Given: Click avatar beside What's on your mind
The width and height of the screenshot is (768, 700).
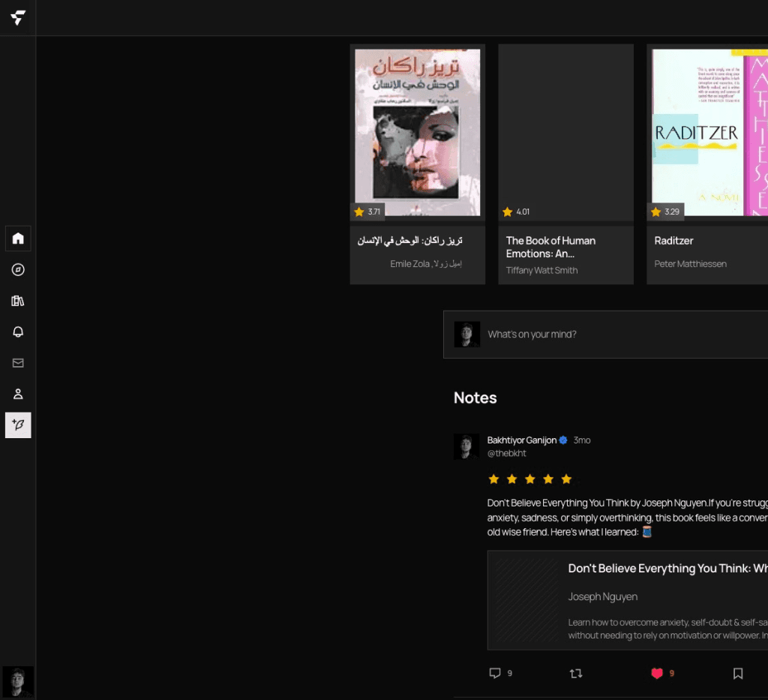Looking at the screenshot, I should [x=466, y=335].
